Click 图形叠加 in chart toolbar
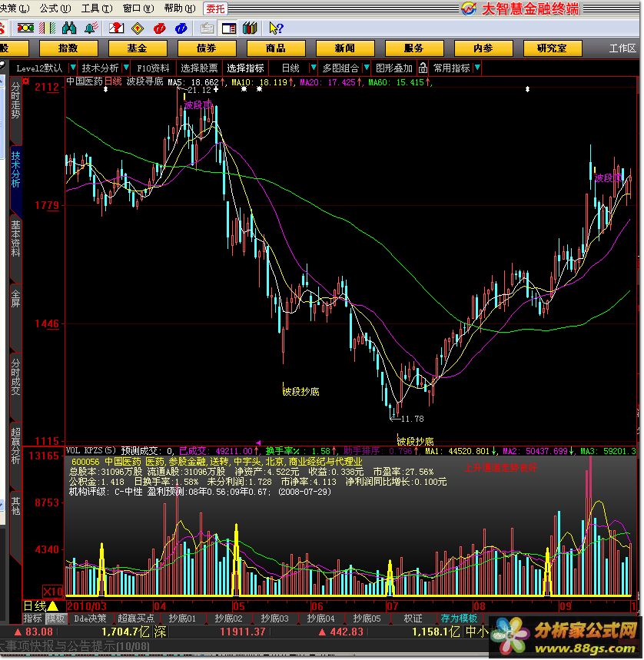 click(x=394, y=68)
